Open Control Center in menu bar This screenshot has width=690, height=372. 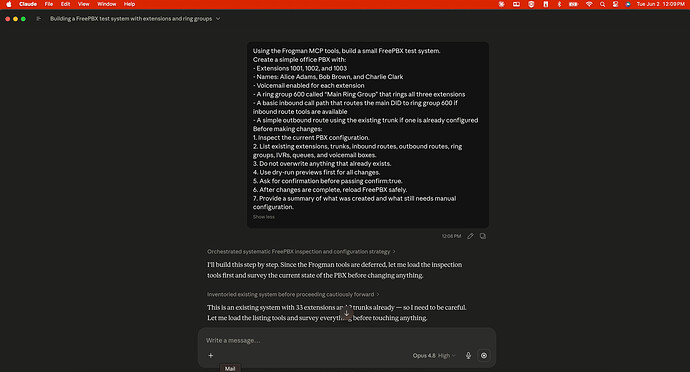tap(615, 4)
